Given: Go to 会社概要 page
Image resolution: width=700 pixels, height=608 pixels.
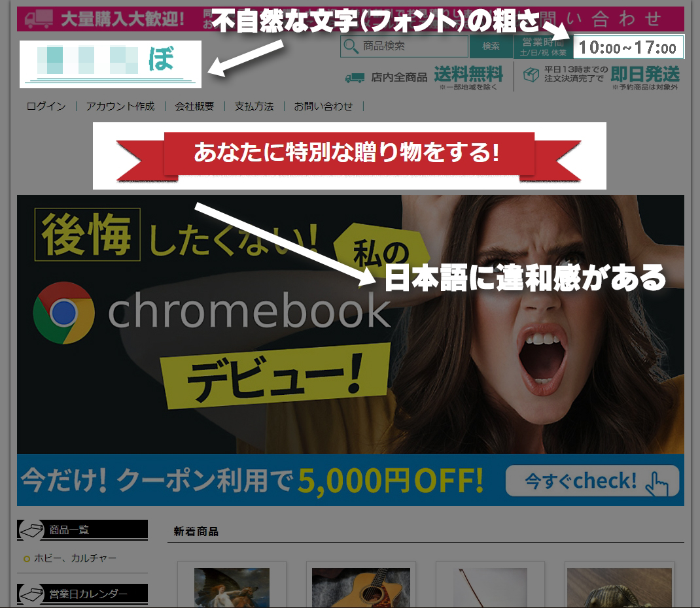Looking at the screenshot, I should pyautogui.click(x=195, y=106).
